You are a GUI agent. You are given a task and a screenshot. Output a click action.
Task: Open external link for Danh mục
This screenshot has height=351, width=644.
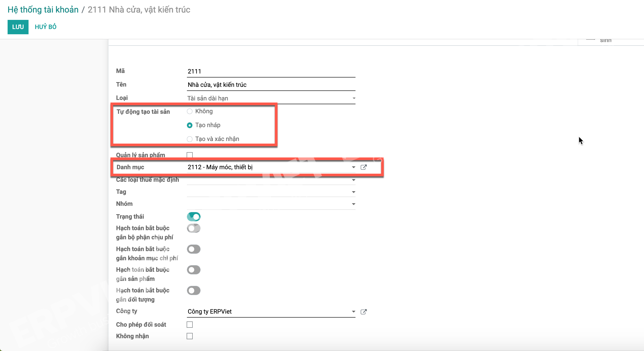[364, 167]
